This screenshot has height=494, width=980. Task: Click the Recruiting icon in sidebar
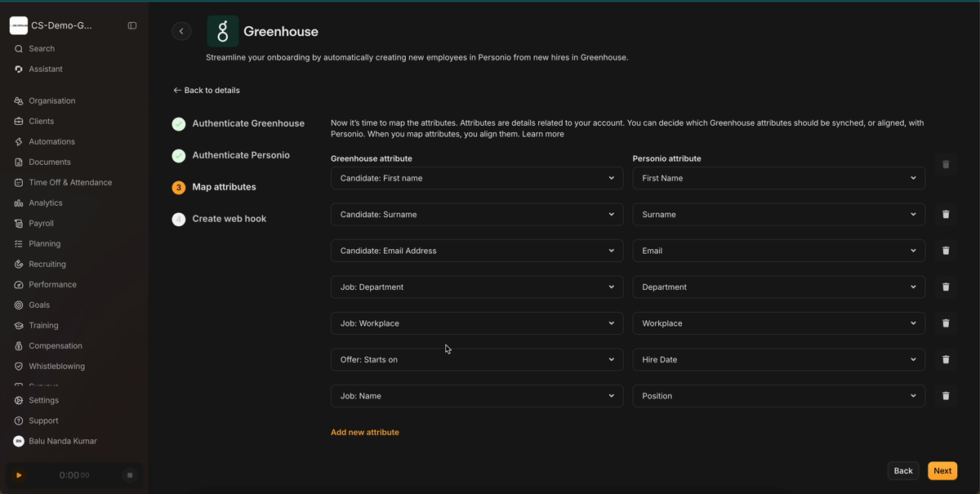pyautogui.click(x=19, y=265)
